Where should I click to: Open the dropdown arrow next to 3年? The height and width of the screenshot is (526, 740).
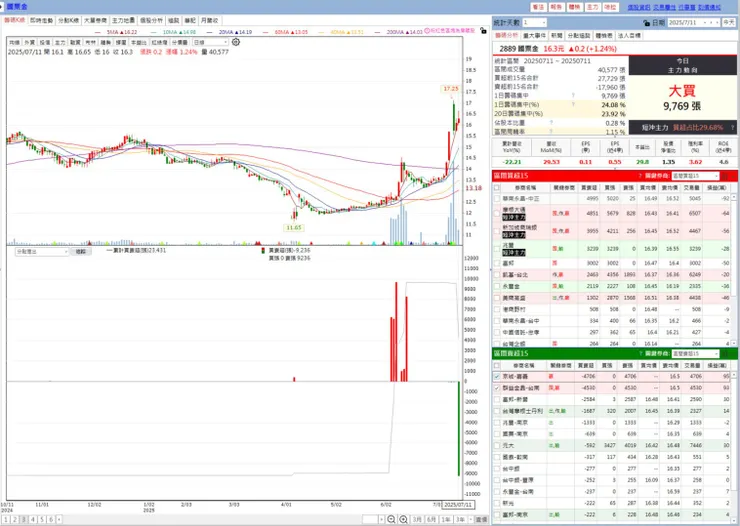point(471,519)
